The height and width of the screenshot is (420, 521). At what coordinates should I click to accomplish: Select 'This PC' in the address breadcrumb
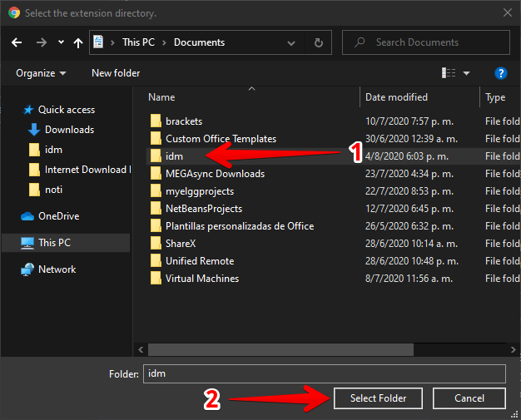138,42
